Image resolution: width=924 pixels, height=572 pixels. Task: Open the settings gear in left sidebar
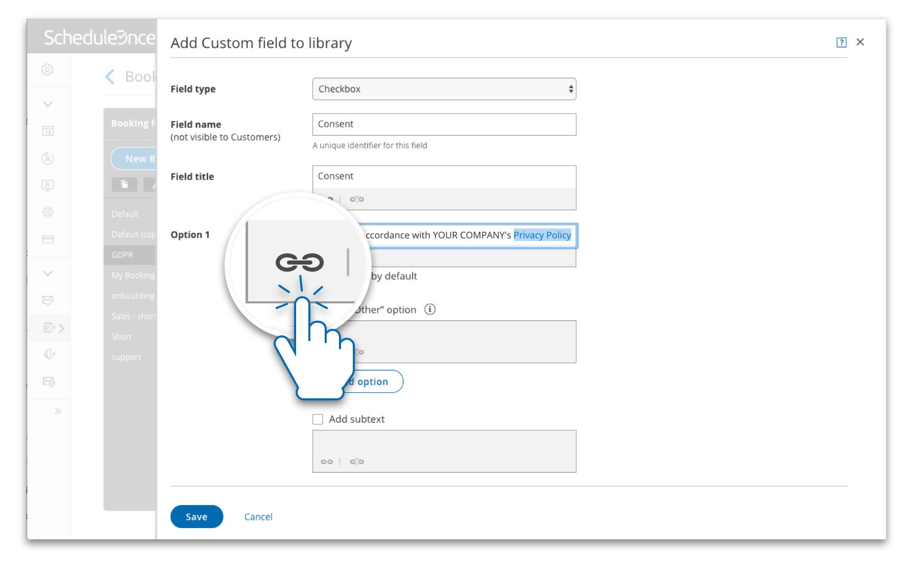[x=47, y=69]
